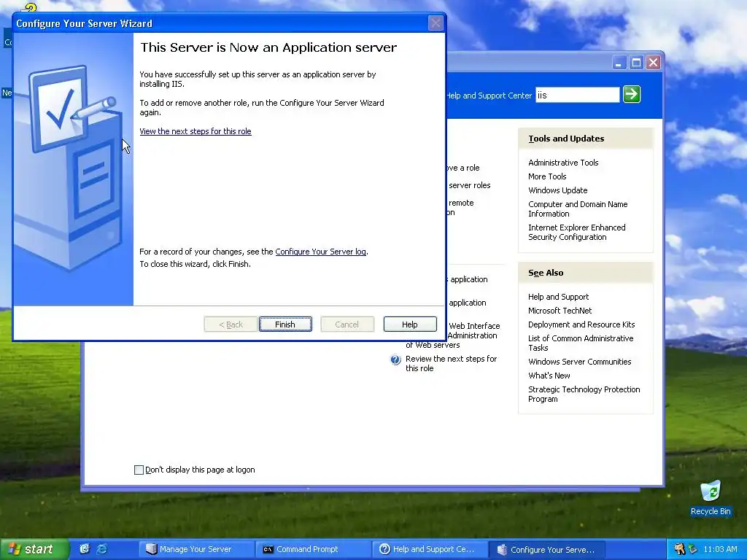Switch to Configure Your Server taskbar button

click(x=547, y=549)
